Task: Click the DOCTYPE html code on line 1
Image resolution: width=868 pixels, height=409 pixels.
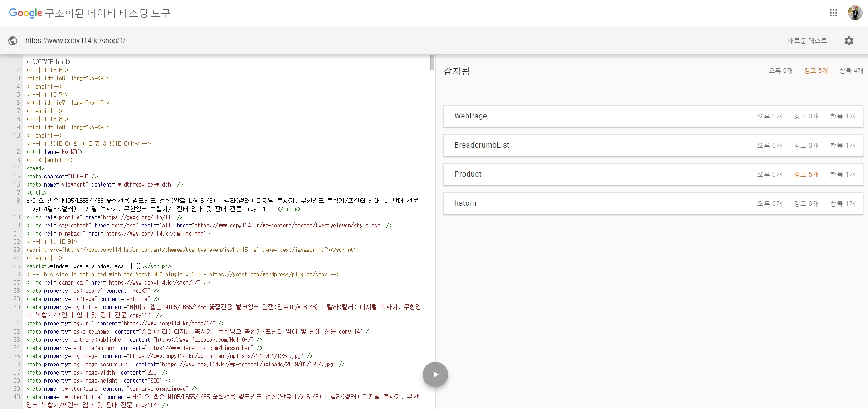Action: (49, 62)
